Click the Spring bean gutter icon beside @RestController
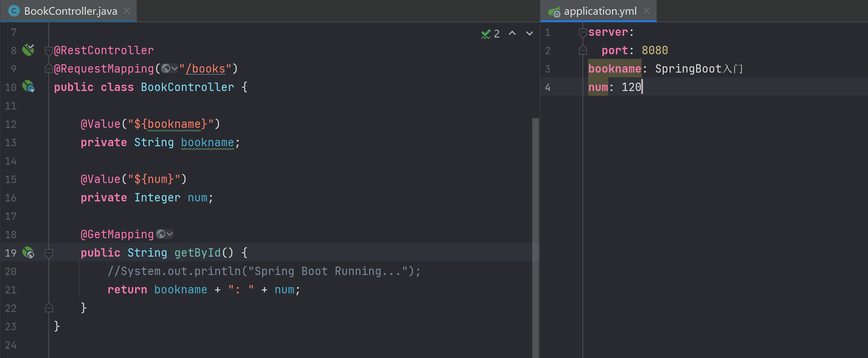The height and width of the screenshot is (358, 868). [x=28, y=50]
